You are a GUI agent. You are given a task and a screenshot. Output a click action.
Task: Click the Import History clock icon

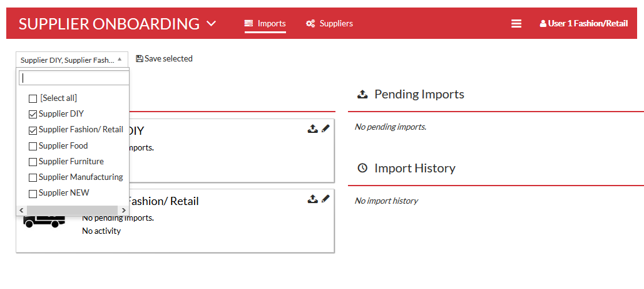[362, 168]
